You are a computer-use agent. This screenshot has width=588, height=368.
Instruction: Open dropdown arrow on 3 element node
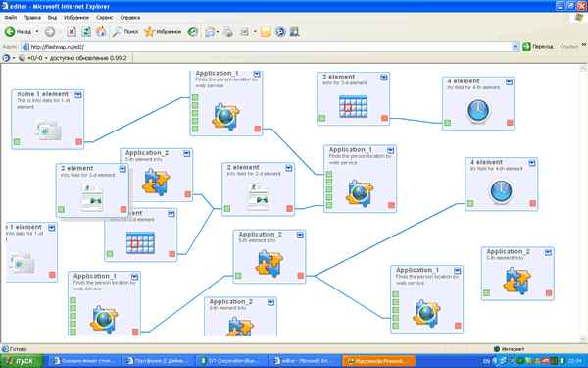click(383, 77)
